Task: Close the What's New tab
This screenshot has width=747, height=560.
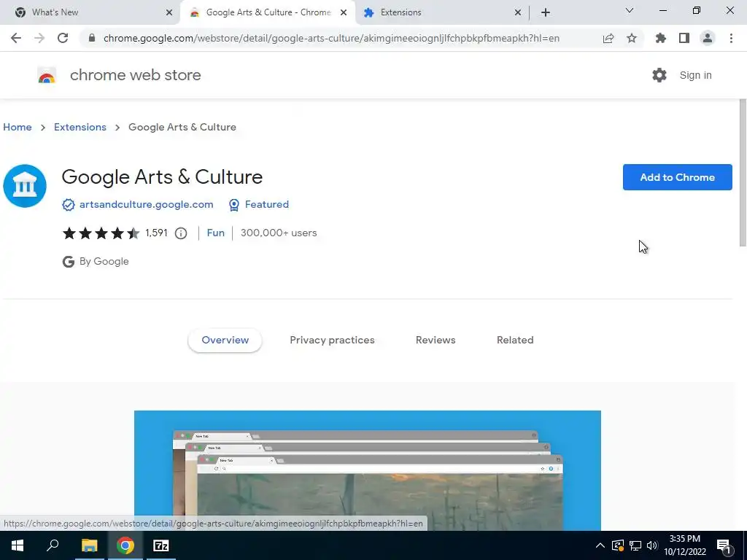Action: click(169, 12)
